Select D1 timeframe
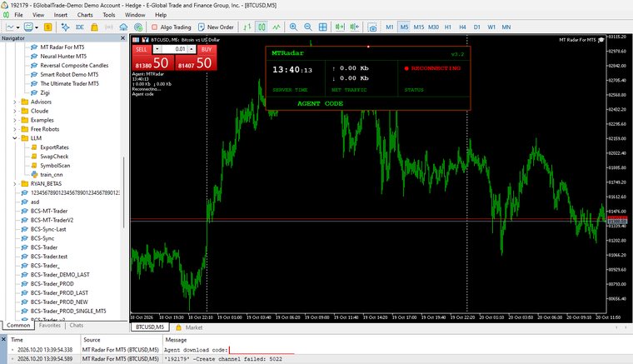Image resolution: width=633 pixels, height=364 pixels. 476,27
